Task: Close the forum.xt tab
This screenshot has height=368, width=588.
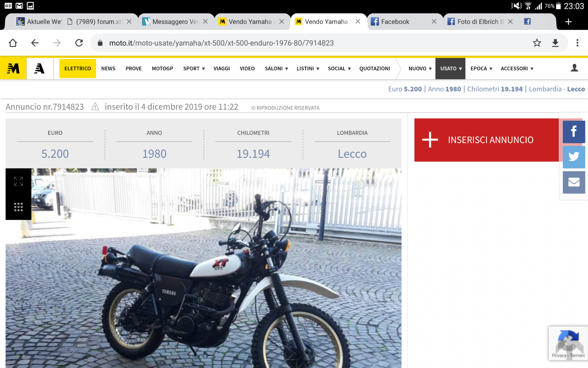Action: pos(129,21)
